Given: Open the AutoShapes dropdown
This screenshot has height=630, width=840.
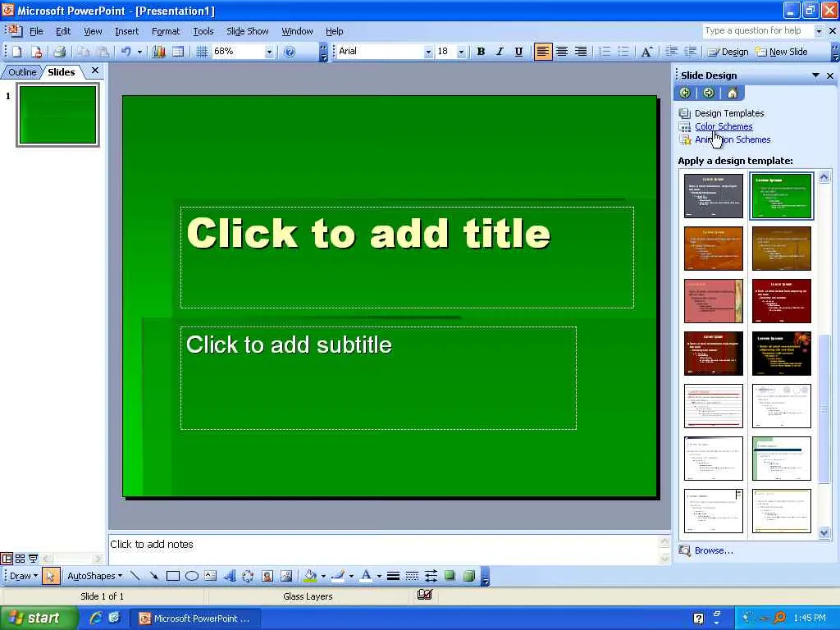Looking at the screenshot, I should (x=94, y=576).
